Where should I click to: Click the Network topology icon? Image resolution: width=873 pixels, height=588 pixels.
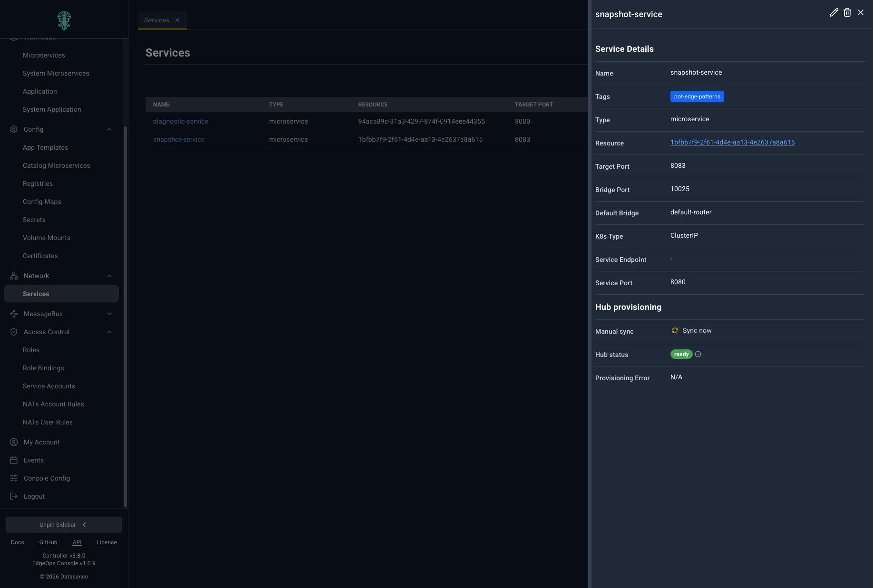(14, 276)
